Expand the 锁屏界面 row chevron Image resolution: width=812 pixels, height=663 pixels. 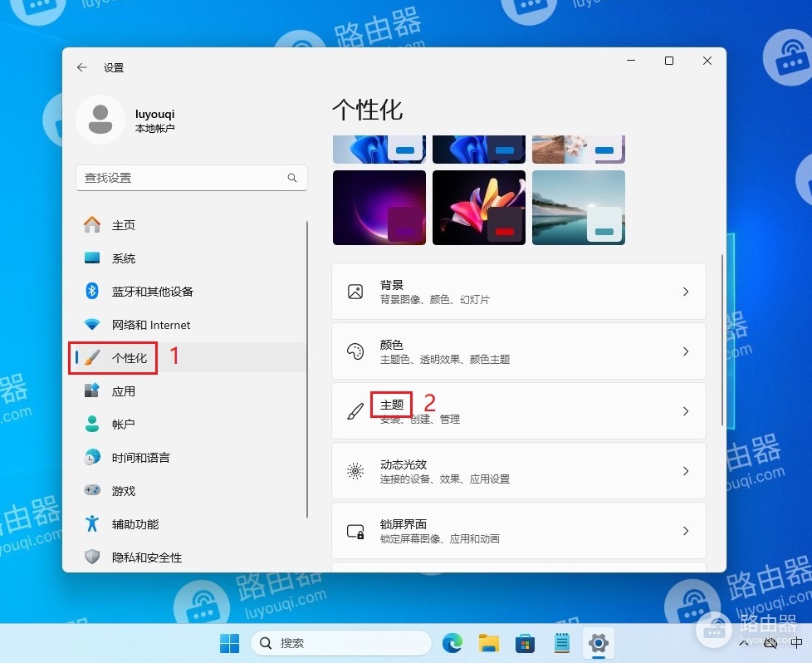[x=686, y=531]
